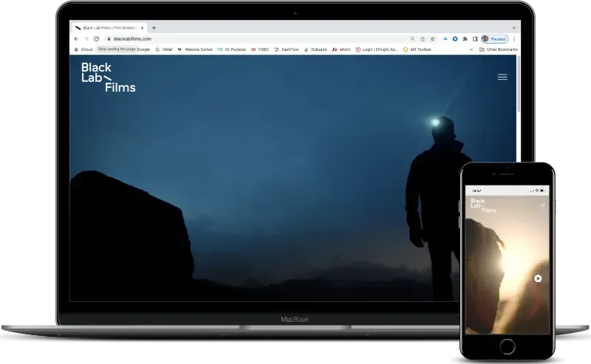The height and width of the screenshot is (364, 591).
Task: Open the hamburger menu on the phone site
Action: tap(543, 205)
